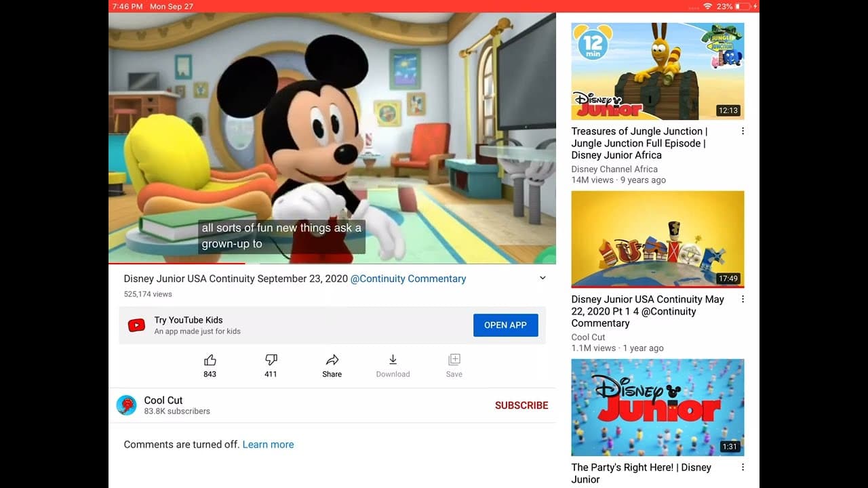The image size is (868, 488).
Task: Tap the battery indicator icon
Action: coord(743,6)
